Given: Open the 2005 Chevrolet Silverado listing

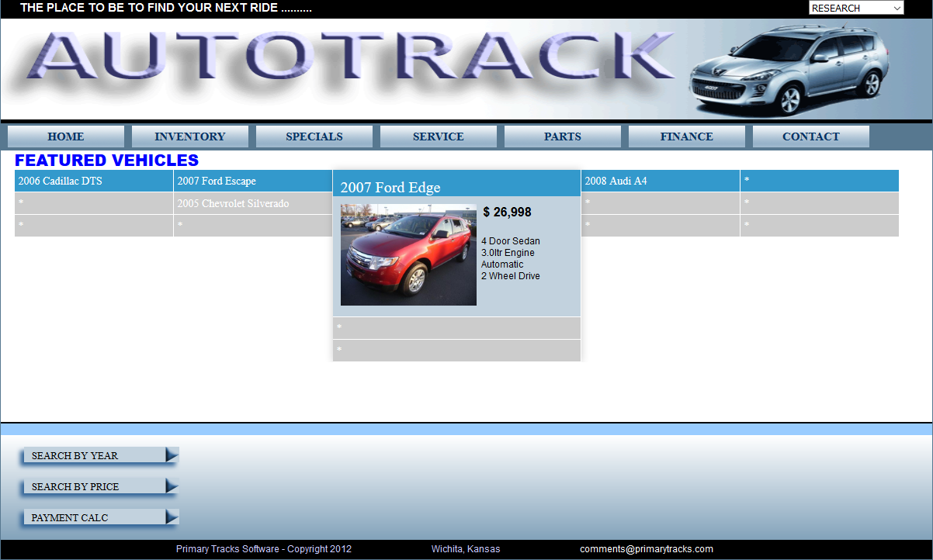Looking at the screenshot, I should click(x=253, y=203).
